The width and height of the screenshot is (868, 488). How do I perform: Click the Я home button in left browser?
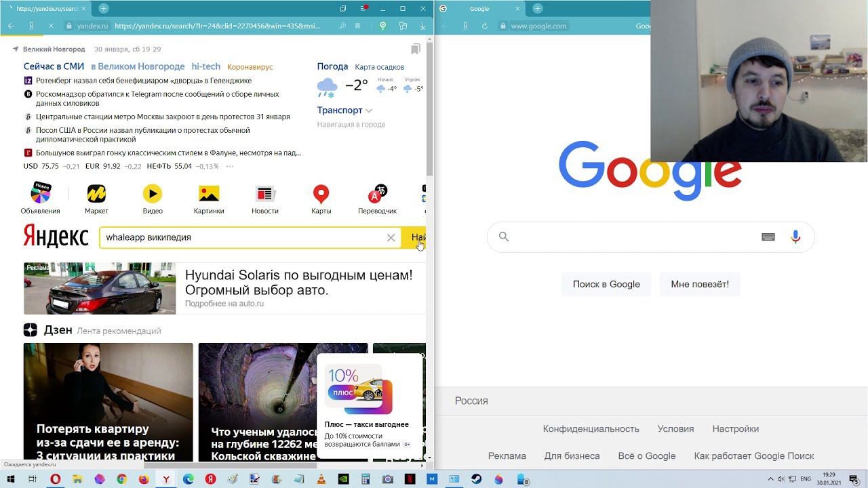31,26
